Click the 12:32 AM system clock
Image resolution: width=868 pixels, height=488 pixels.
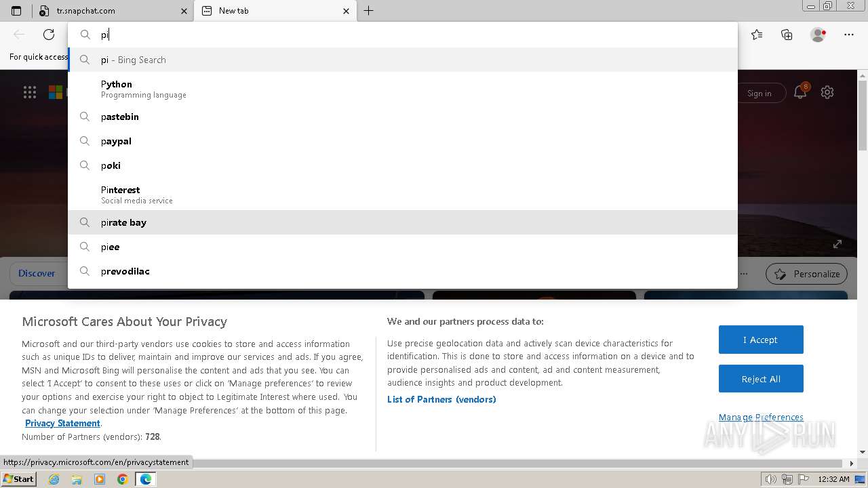833,479
